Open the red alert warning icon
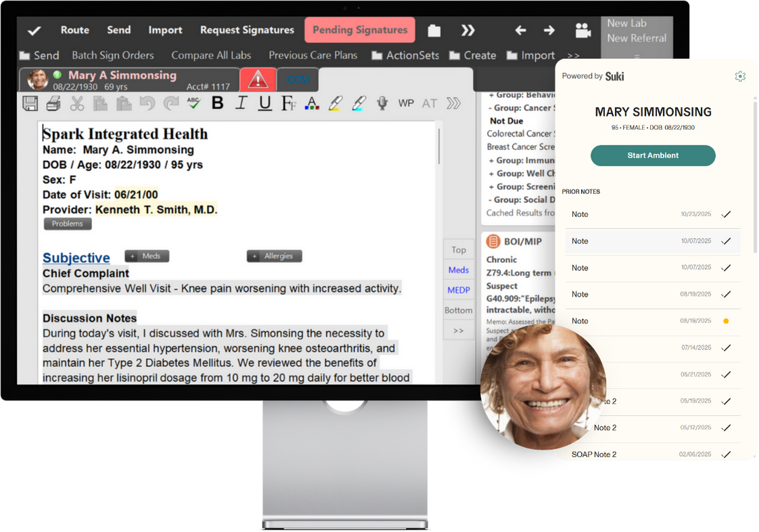 258,80
